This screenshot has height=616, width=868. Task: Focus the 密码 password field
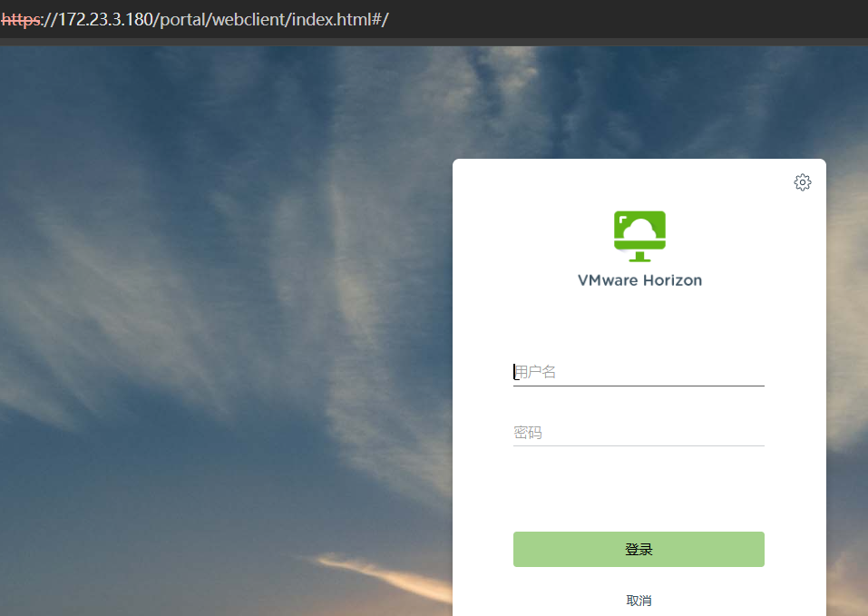[x=639, y=433]
